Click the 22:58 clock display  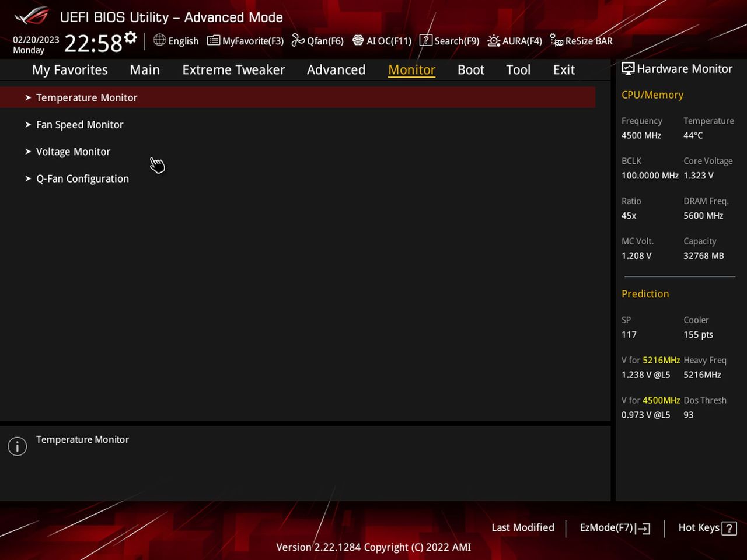pyautogui.click(x=93, y=43)
